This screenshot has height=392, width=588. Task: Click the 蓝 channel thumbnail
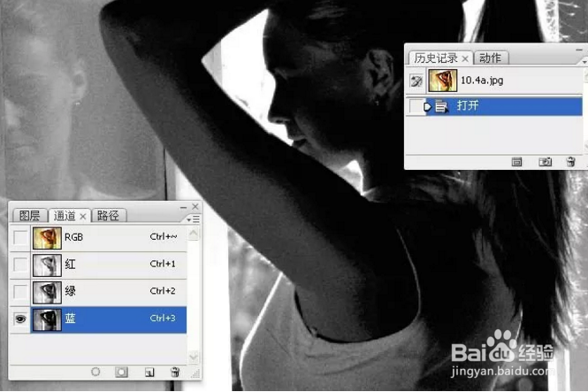pos(47,319)
